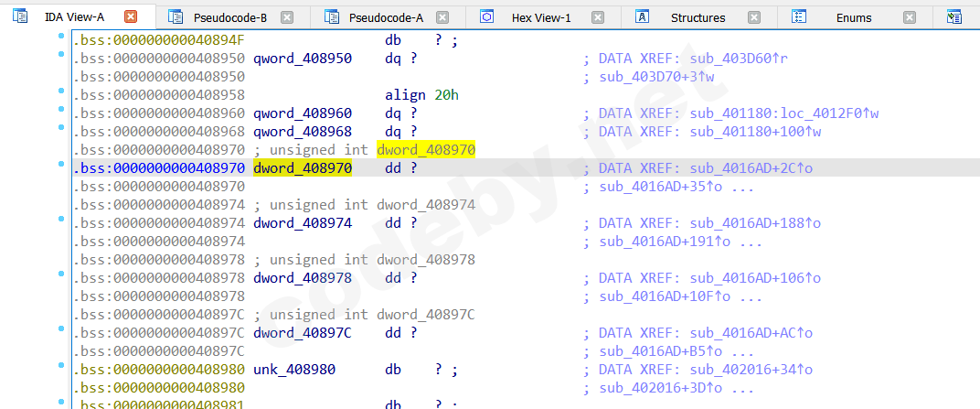Close the Hex View-1 tab

tap(598, 17)
